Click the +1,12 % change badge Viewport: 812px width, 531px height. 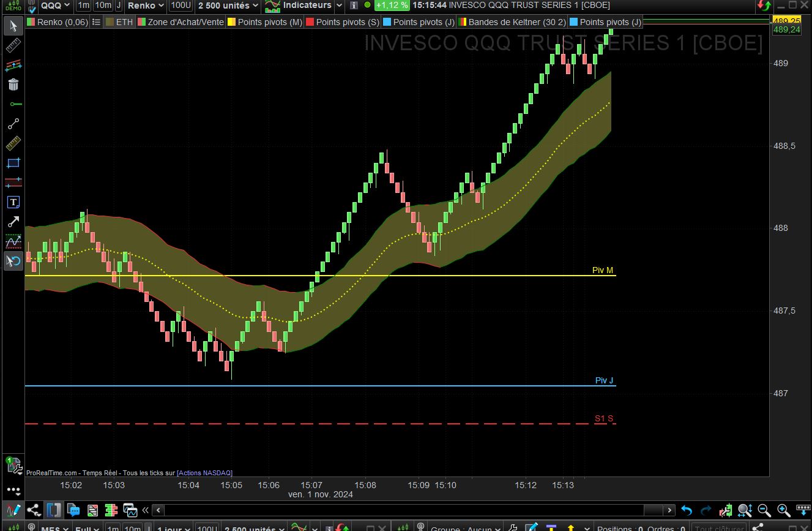pyautogui.click(x=392, y=6)
